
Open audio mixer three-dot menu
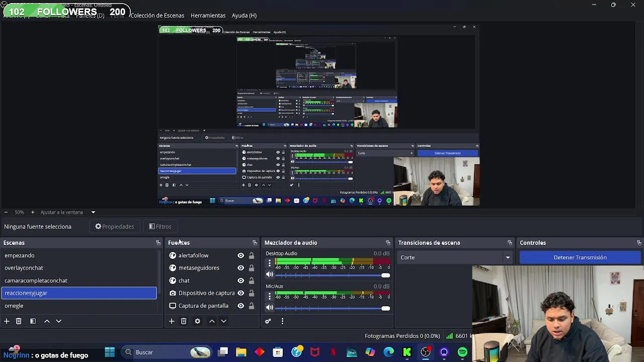(x=282, y=321)
